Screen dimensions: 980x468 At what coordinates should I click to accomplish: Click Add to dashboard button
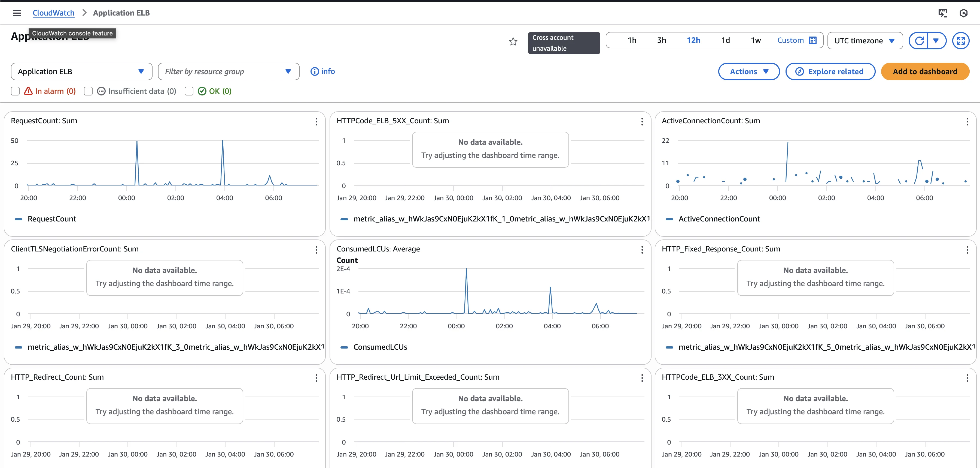(924, 71)
